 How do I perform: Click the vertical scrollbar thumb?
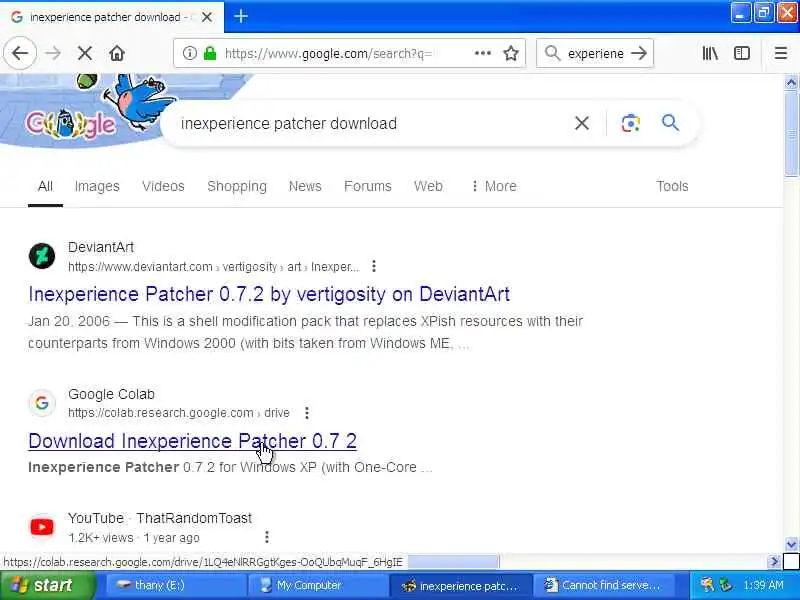791,134
